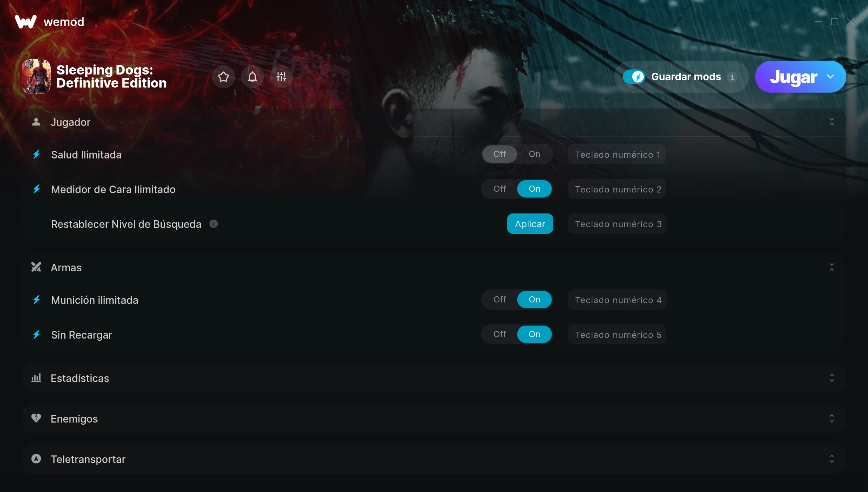Click lightning icon beside Salud Ilimitada
This screenshot has width=868, height=492.
tap(37, 154)
